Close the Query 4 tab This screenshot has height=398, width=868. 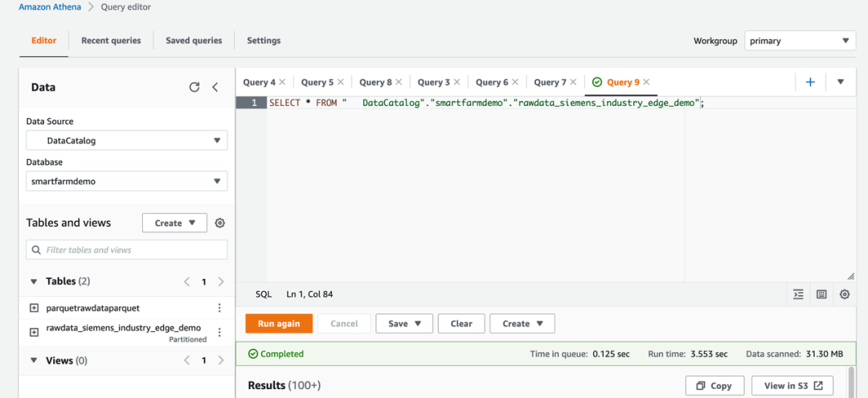(x=282, y=82)
